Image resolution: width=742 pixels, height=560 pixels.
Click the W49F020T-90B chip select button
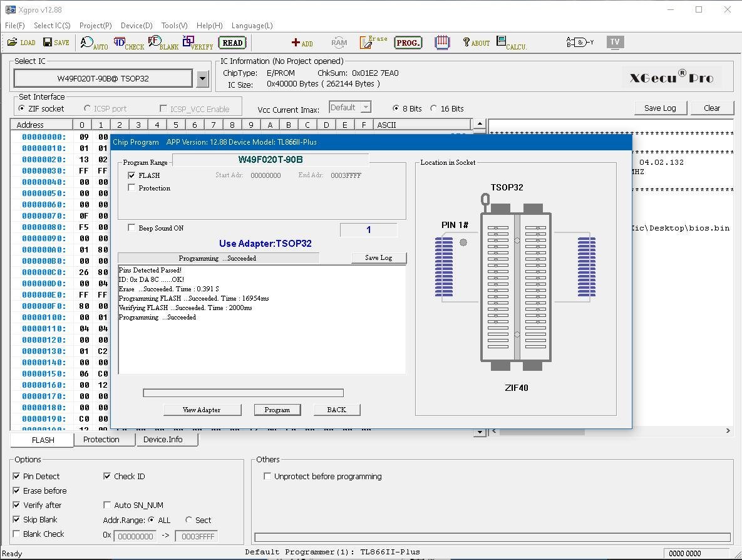103,78
